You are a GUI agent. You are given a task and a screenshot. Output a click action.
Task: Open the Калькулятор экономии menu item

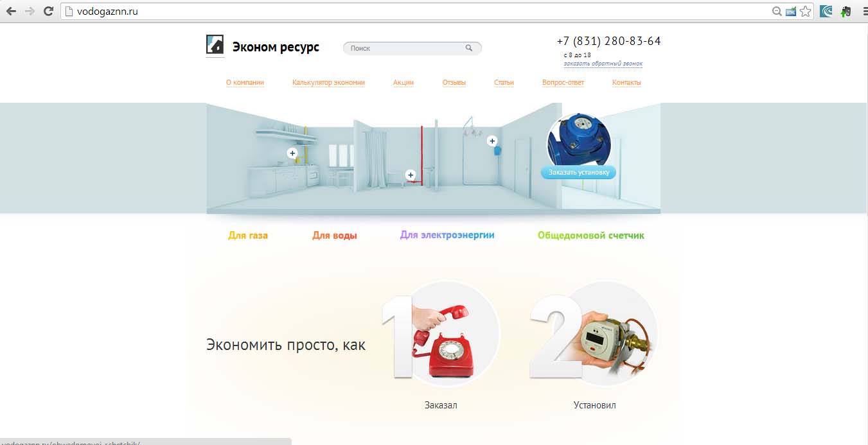(328, 82)
